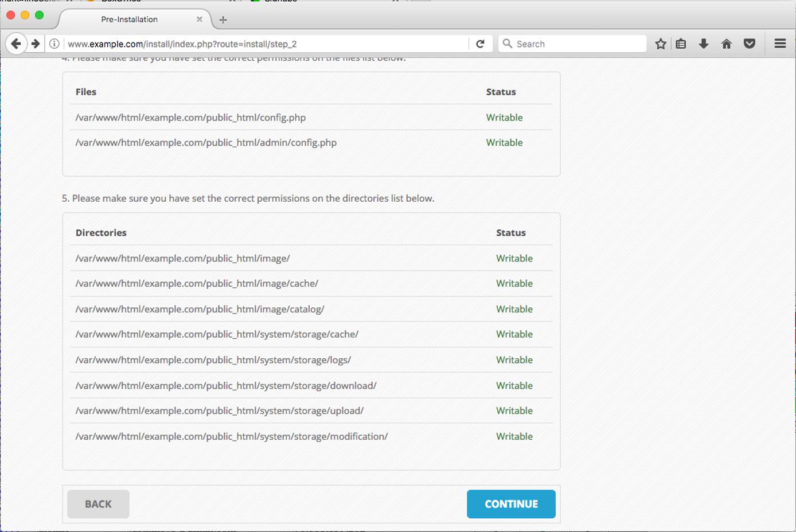The width and height of the screenshot is (796, 532).
Task: Click the Status column header in Directories table
Action: coord(511,232)
